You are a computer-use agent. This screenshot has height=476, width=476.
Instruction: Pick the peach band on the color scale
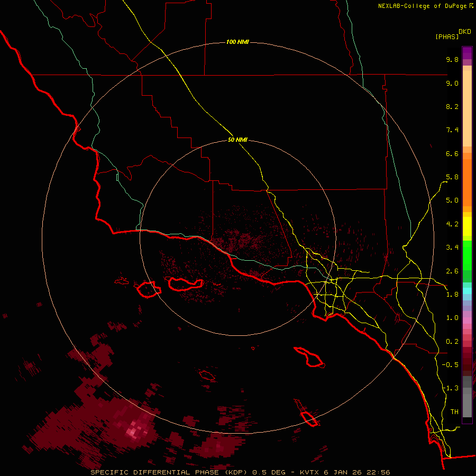(x=467, y=108)
